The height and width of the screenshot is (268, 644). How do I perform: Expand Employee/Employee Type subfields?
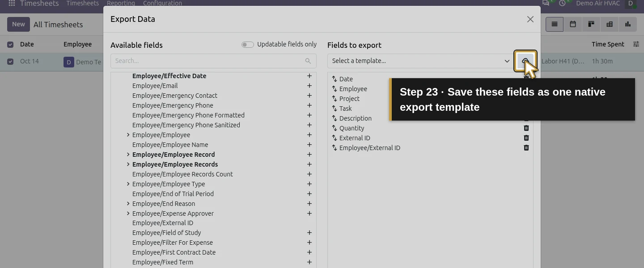(128, 184)
